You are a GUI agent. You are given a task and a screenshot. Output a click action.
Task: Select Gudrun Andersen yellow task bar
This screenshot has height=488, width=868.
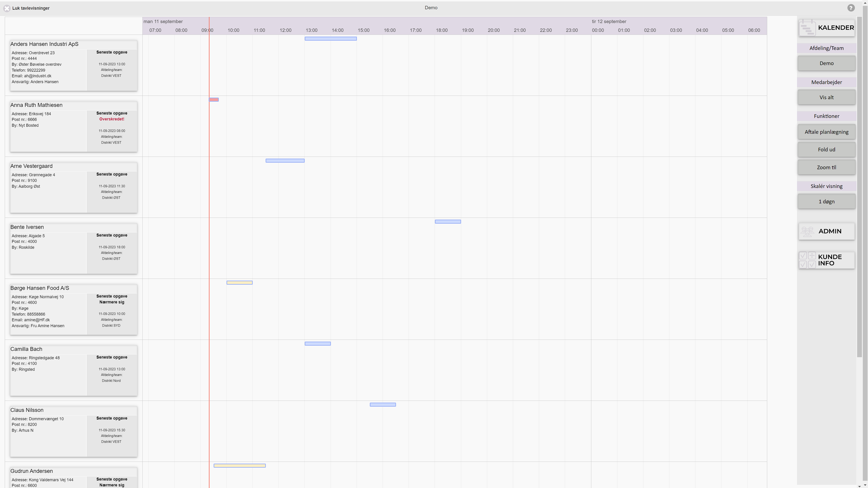(240, 465)
